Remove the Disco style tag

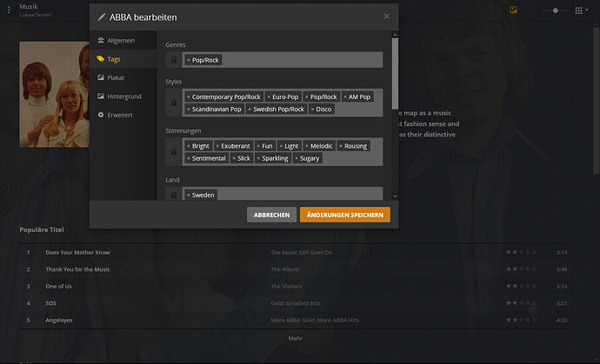point(312,109)
